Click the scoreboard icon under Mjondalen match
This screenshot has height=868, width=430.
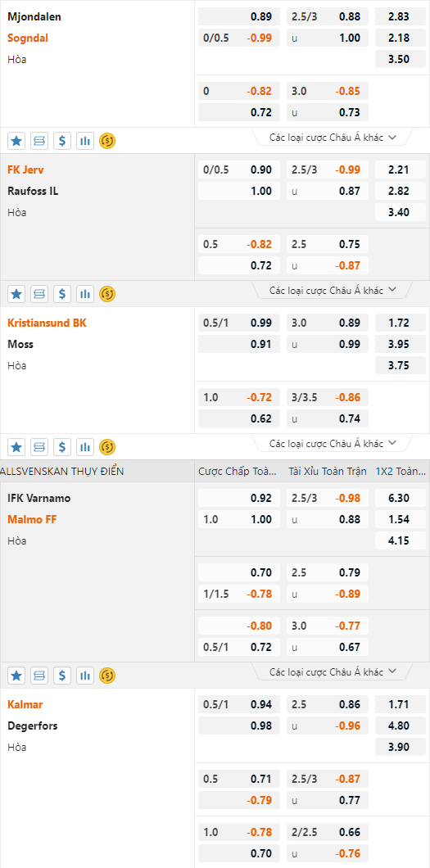pos(39,141)
